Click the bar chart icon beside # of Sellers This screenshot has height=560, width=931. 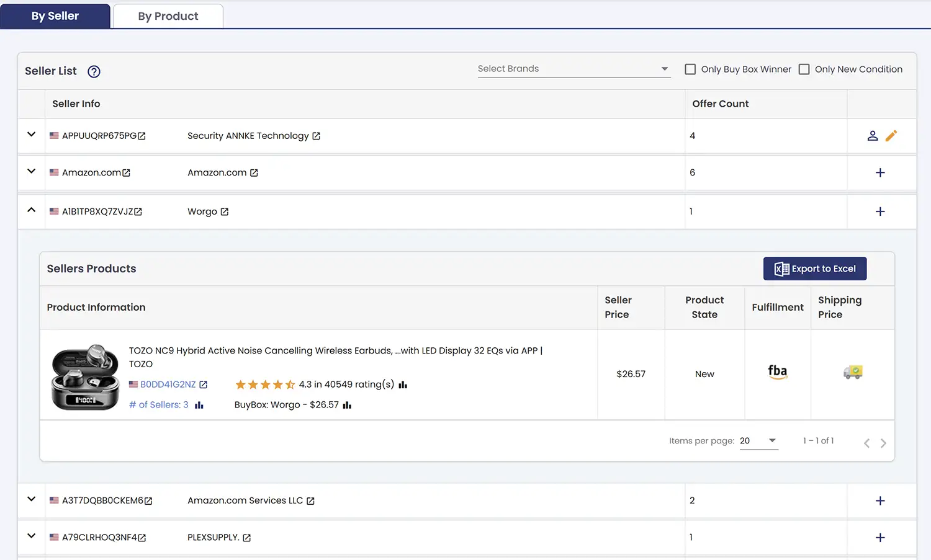point(198,404)
